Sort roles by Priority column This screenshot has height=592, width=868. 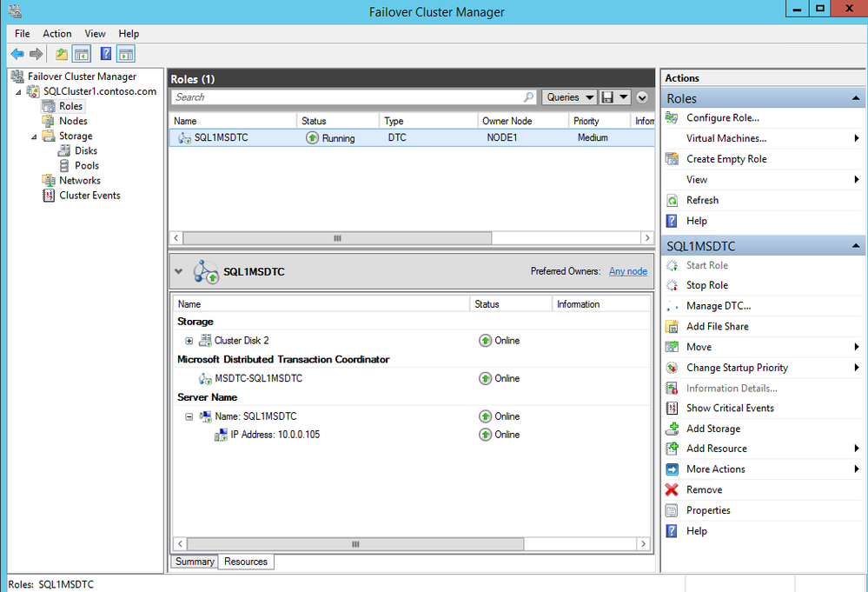point(599,121)
